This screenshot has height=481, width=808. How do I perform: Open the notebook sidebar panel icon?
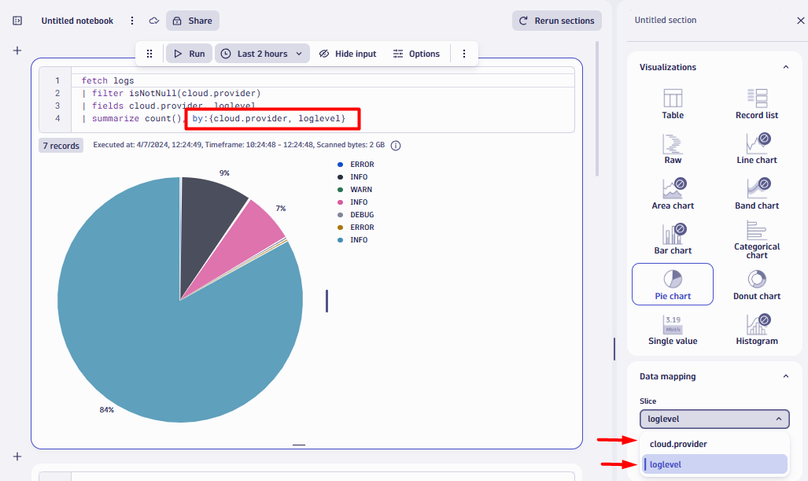tap(17, 20)
